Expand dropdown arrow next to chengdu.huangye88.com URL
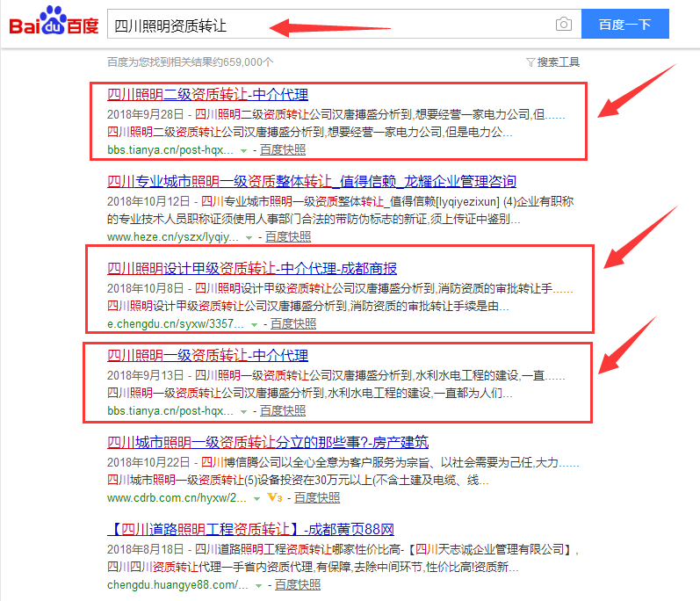This screenshot has height=601, width=700. pyautogui.click(x=258, y=585)
